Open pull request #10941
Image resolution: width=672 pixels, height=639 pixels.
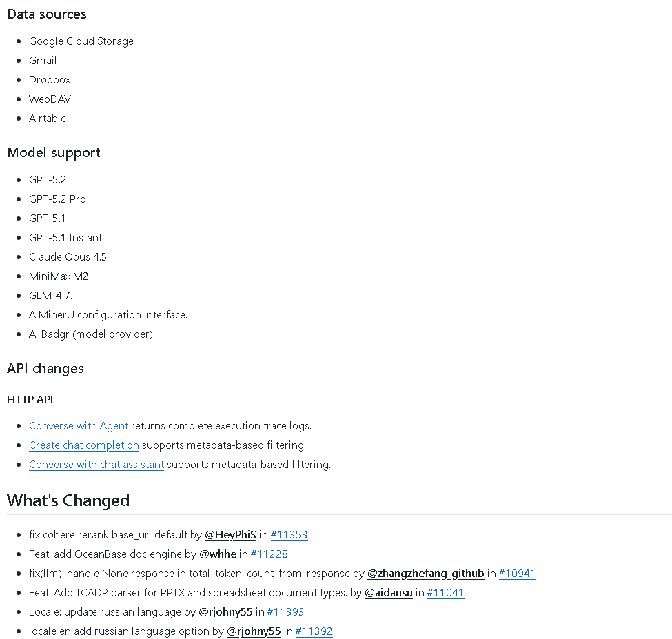517,573
